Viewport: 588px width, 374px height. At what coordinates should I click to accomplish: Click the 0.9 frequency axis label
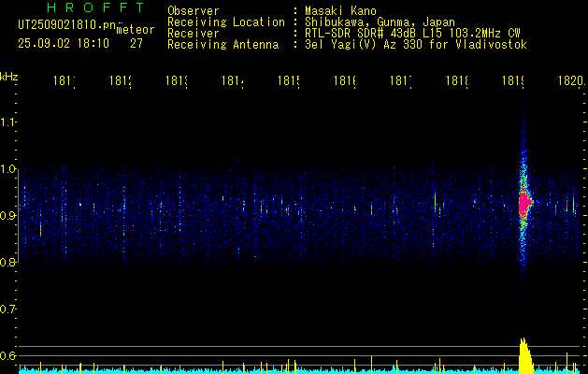(x=7, y=216)
